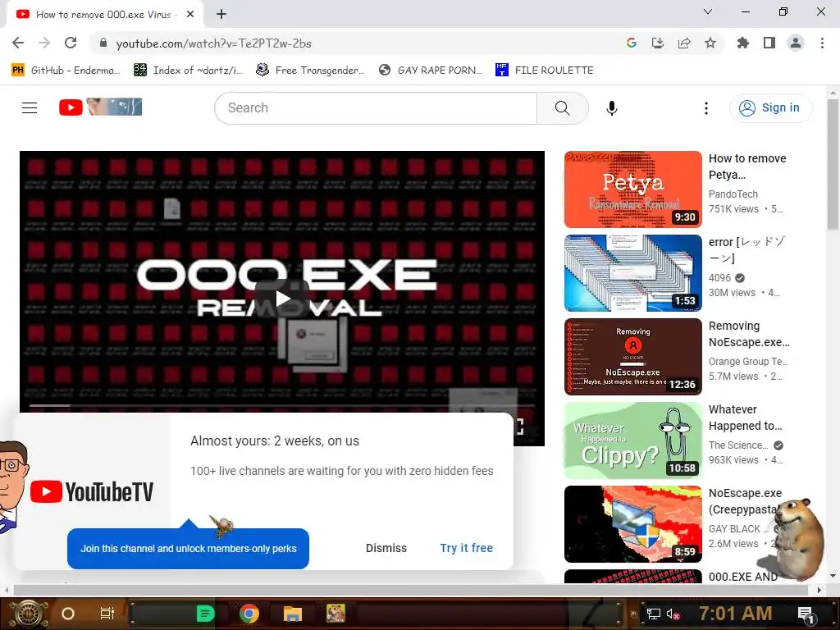840x630 pixels.
Task: Seek using the video progress bar
Action: [x=282, y=406]
